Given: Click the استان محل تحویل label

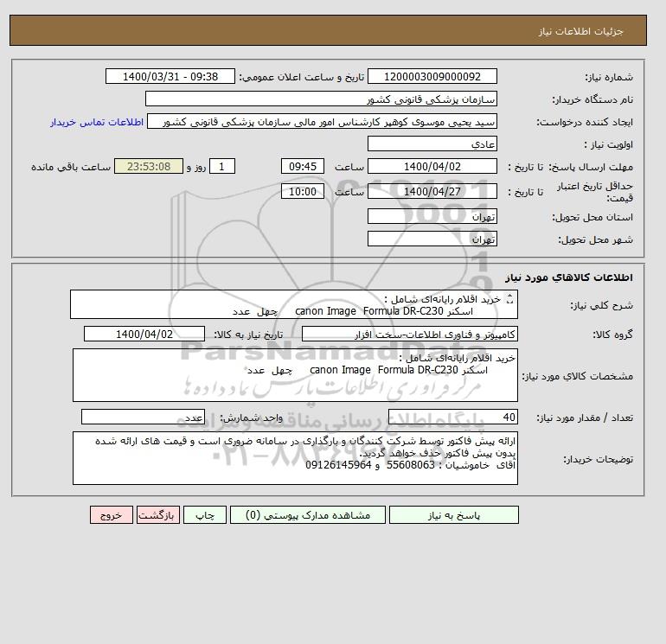Looking at the screenshot, I should (592, 217).
